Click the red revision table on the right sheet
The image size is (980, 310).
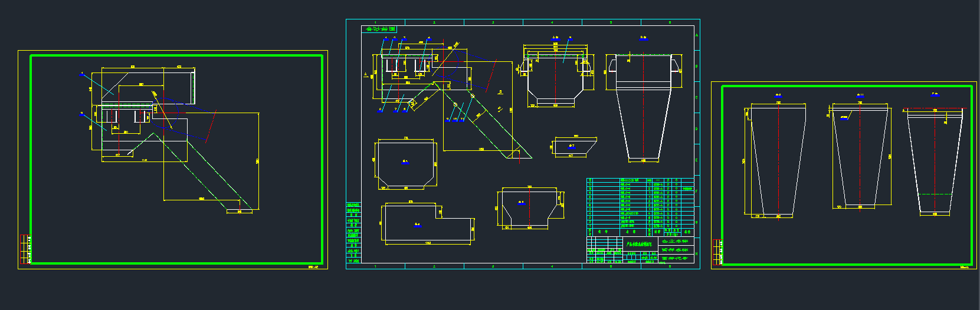click(x=717, y=252)
